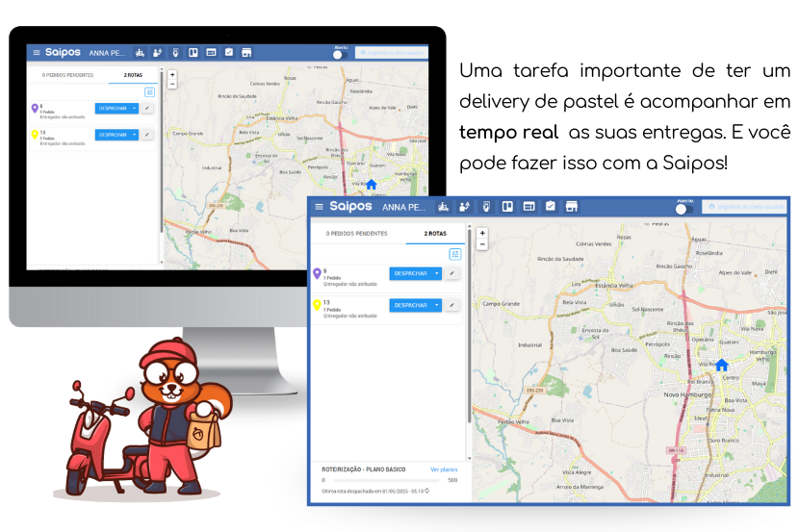Click scrollbar down arrow in front window list
This screenshot has height=532, width=799.
click(469, 459)
